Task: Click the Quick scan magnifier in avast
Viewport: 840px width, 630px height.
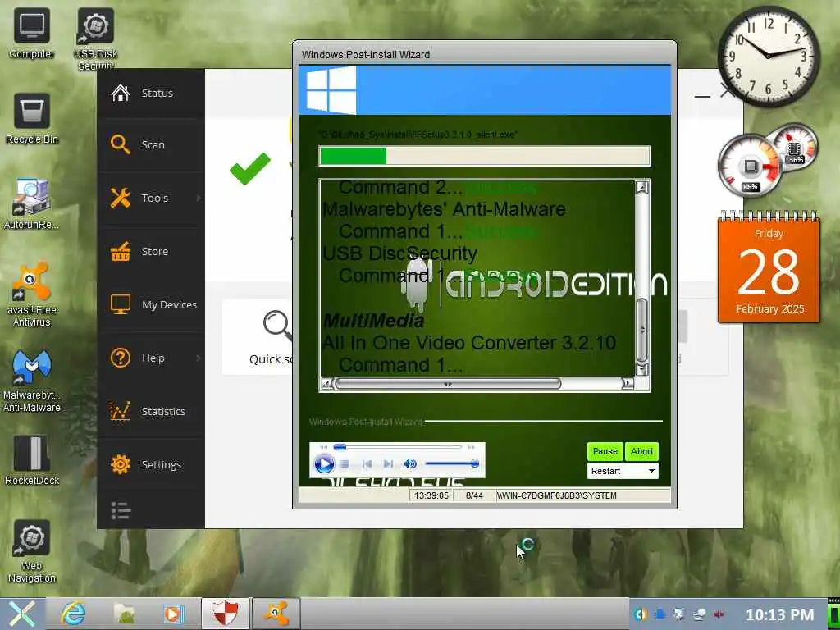Action: tap(277, 326)
